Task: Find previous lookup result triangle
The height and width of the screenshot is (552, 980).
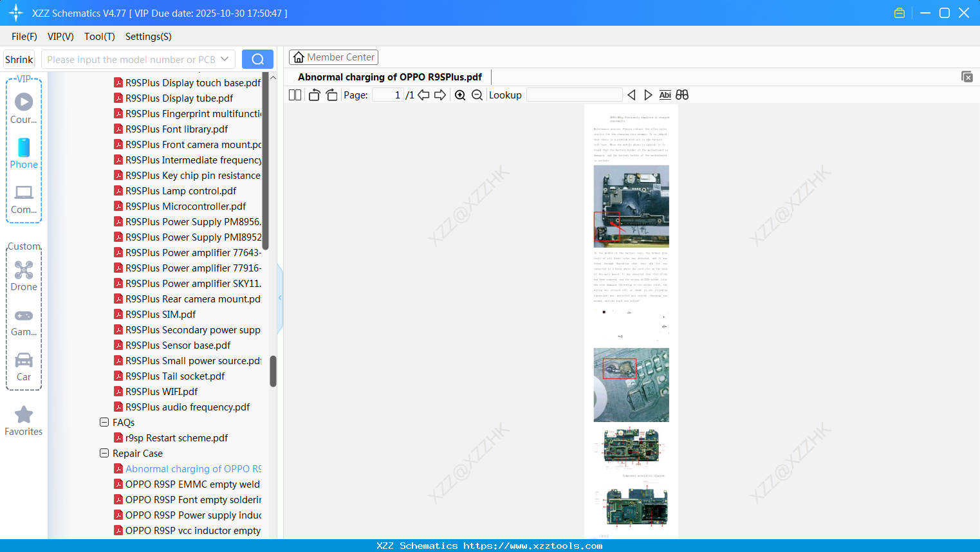Action: pyautogui.click(x=631, y=95)
